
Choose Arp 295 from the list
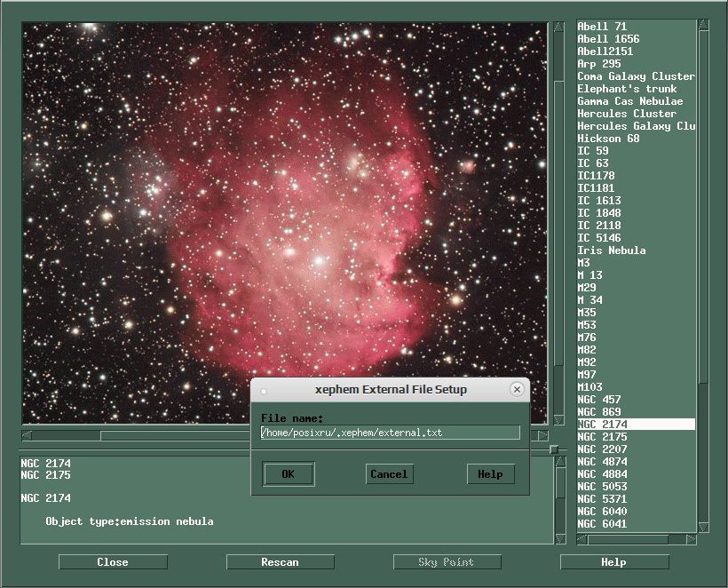[x=636, y=64]
